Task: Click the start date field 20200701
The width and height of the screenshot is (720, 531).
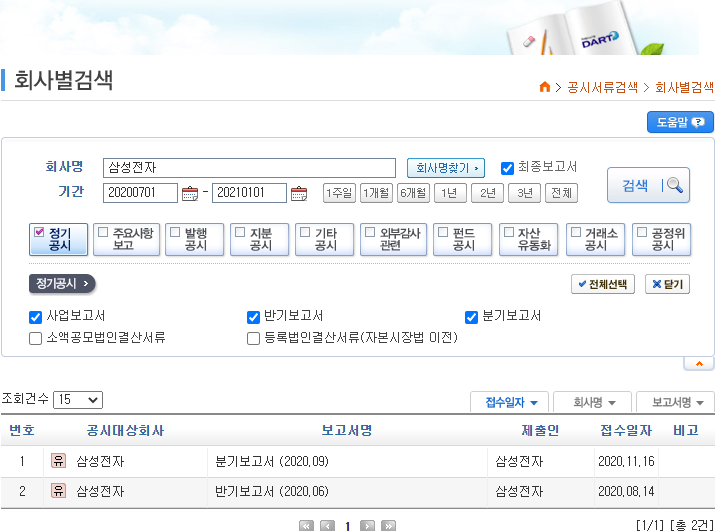Action: [x=141, y=193]
